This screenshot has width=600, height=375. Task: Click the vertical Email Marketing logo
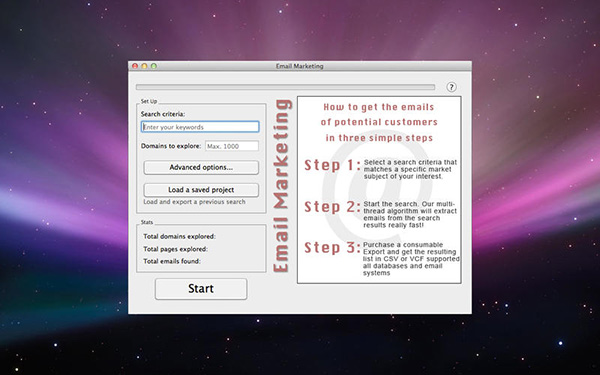(282, 186)
